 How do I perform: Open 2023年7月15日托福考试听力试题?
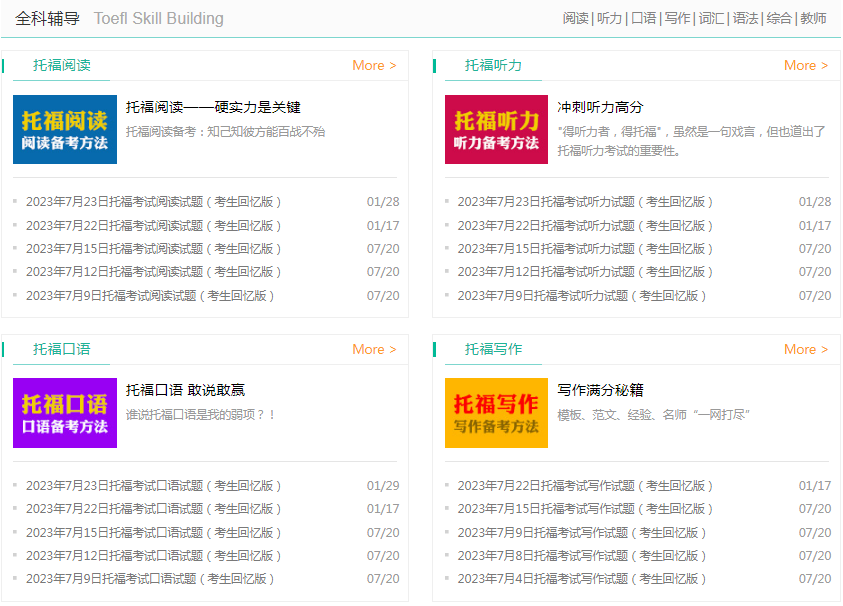585,249
